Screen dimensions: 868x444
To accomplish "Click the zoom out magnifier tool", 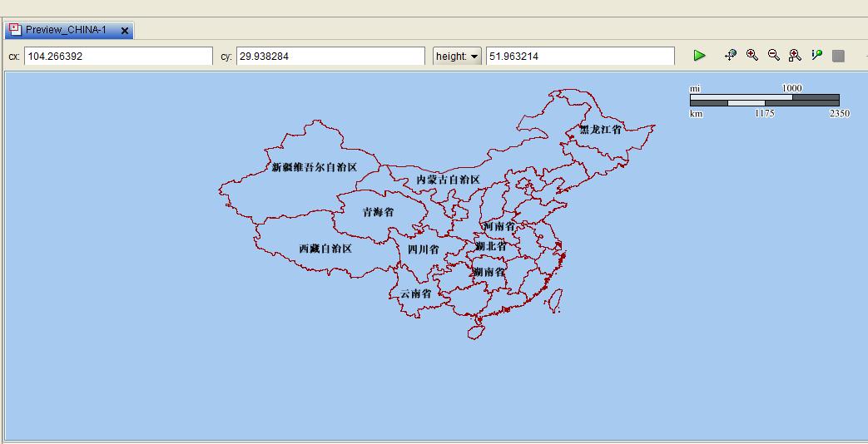I will 773,56.
